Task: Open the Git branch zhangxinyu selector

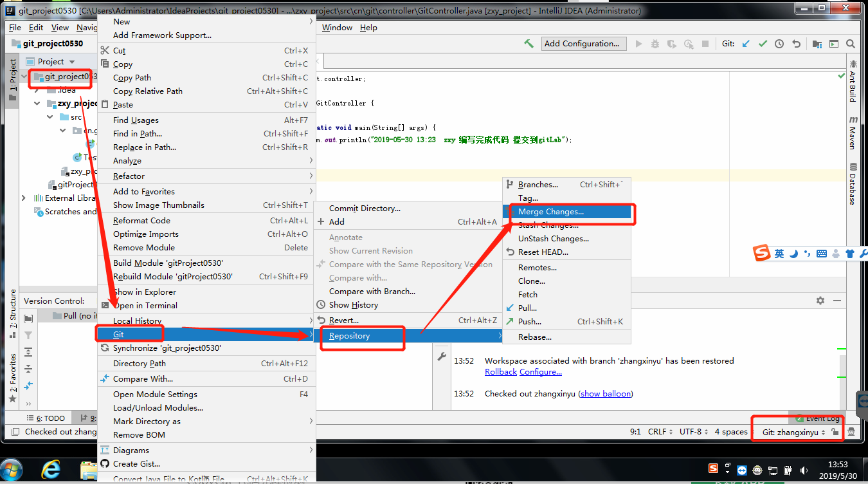Action: (794, 432)
